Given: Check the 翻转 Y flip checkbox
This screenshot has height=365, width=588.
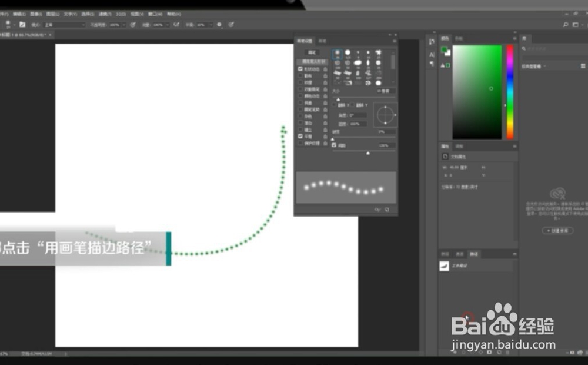Looking at the screenshot, I should 352,105.
